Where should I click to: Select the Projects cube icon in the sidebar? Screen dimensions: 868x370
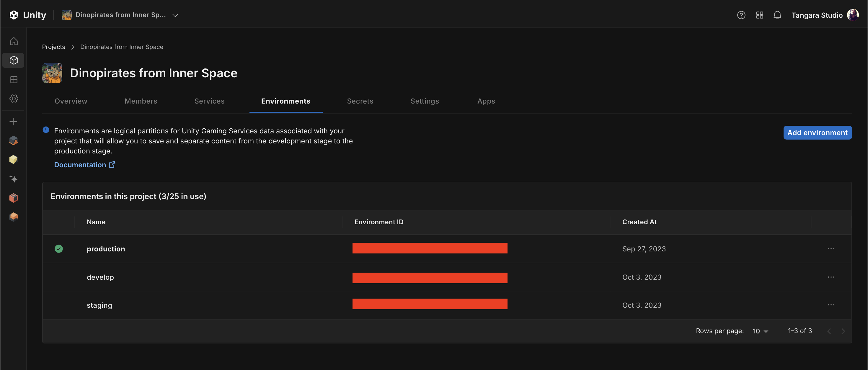click(14, 60)
